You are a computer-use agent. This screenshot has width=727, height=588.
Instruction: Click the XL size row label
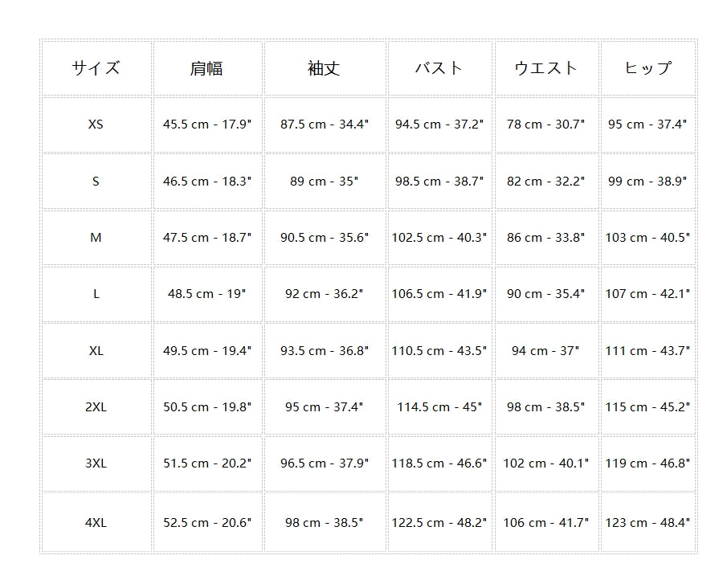click(96, 351)
